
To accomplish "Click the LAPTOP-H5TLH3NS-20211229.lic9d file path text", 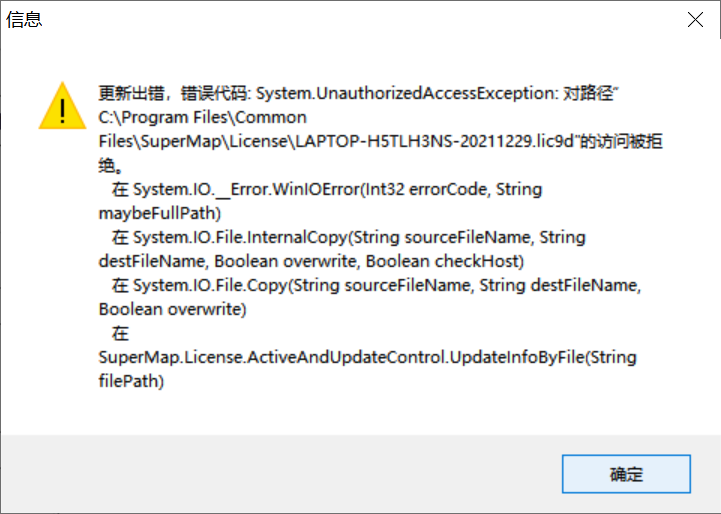I will coord(435,141).
